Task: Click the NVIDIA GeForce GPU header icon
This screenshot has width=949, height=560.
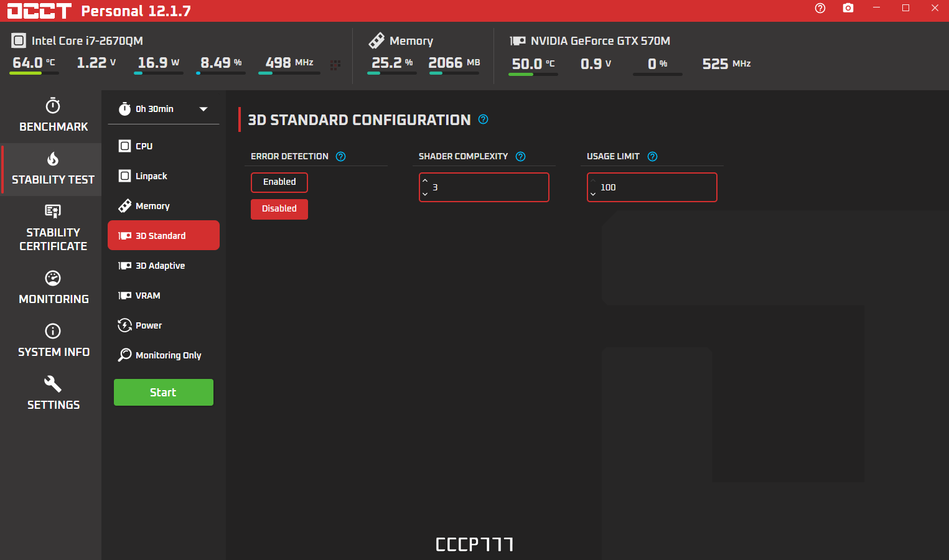Action: coord(518,41)
